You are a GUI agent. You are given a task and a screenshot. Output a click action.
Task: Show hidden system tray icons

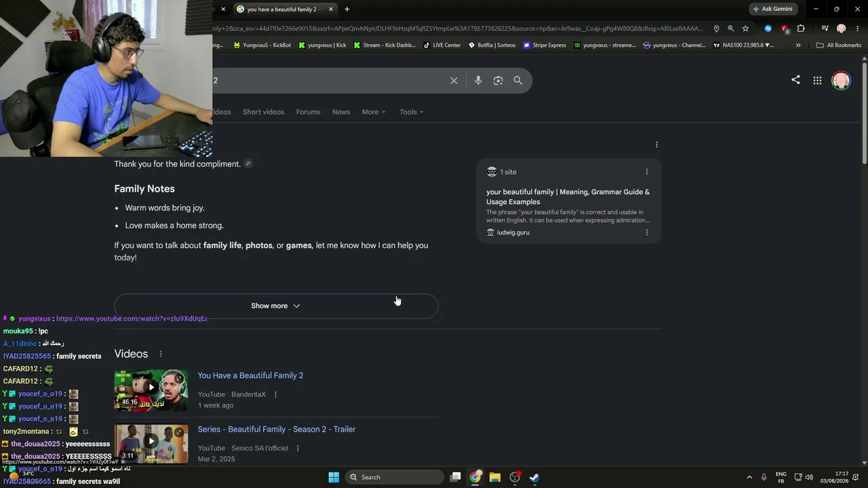[749, 477]
